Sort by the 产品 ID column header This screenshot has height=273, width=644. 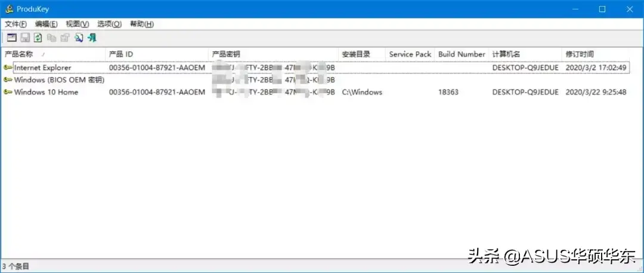tap(157, 54)
